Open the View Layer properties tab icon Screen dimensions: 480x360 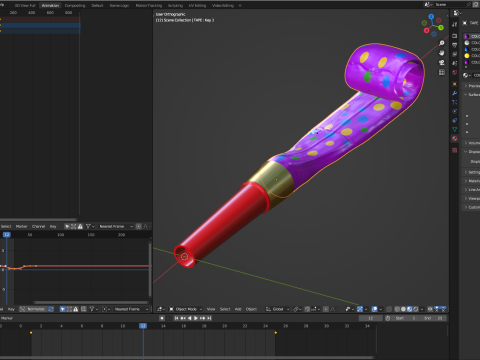pyautogui.click(x=455, y=54)
